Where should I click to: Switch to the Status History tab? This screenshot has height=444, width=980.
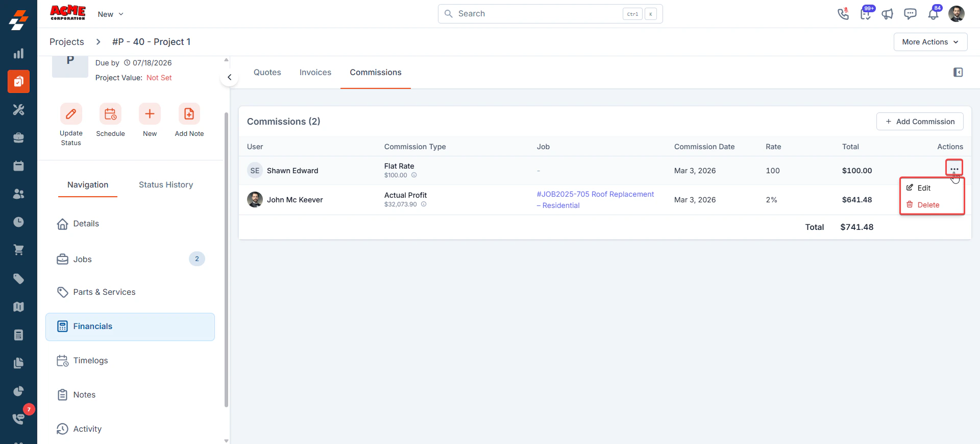click(x=166, y=185)
